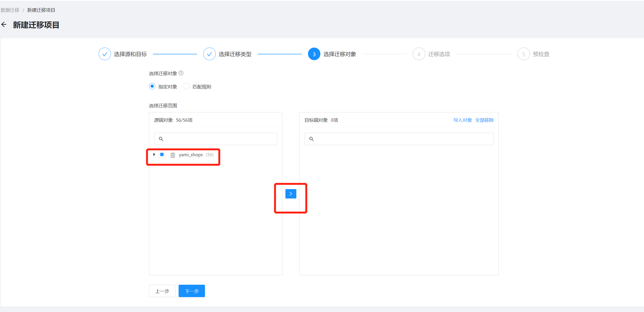Click step 3 circle 选择迁移对象
644x312 pixels.
314,54
